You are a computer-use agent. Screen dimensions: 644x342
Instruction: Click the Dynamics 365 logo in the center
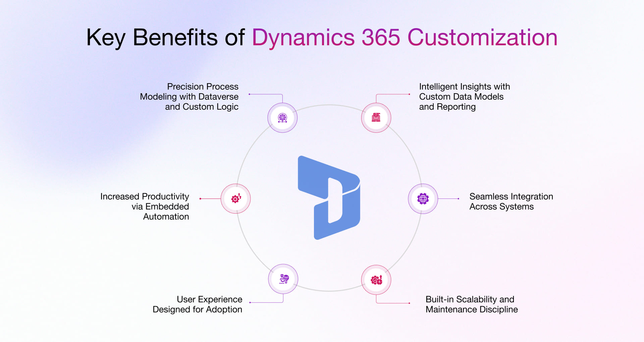[329, 198]
